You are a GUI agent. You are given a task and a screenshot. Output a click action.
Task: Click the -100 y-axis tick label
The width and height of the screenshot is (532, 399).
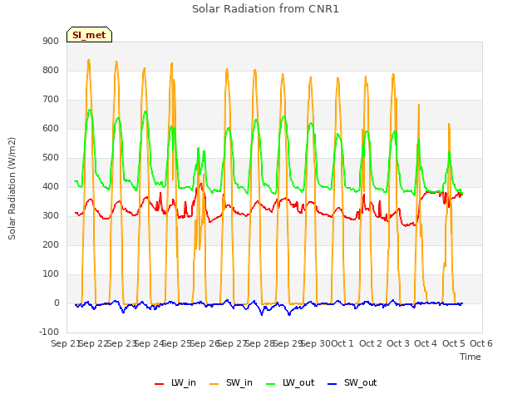click(49, 332)
